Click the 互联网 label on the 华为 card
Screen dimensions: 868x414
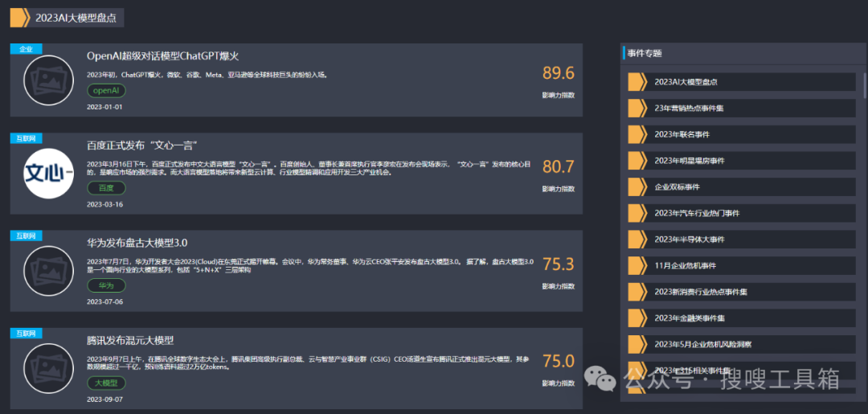point(26,236)
